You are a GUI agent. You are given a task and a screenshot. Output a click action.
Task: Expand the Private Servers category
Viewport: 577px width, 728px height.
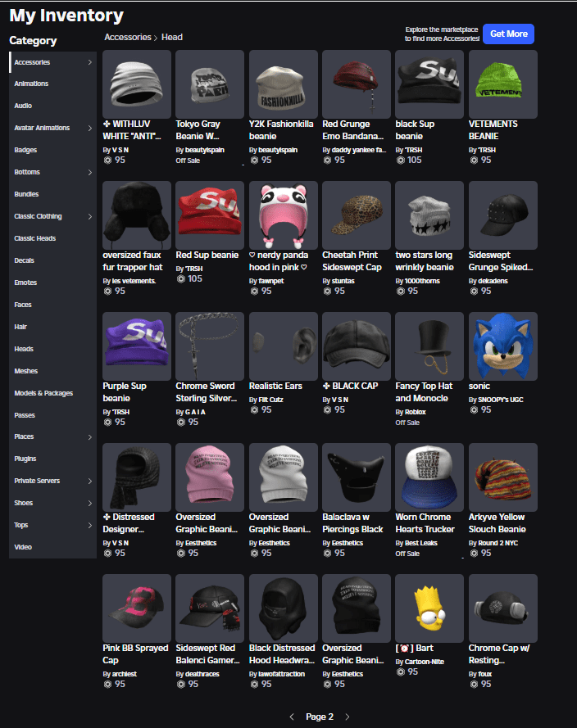pyautogui.click(x=89, y=481)
